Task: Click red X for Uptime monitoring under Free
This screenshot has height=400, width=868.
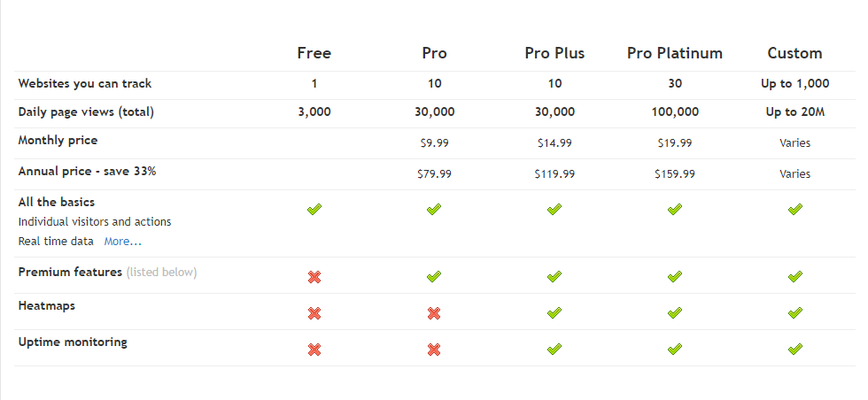Action: click(x=314, y=350)
